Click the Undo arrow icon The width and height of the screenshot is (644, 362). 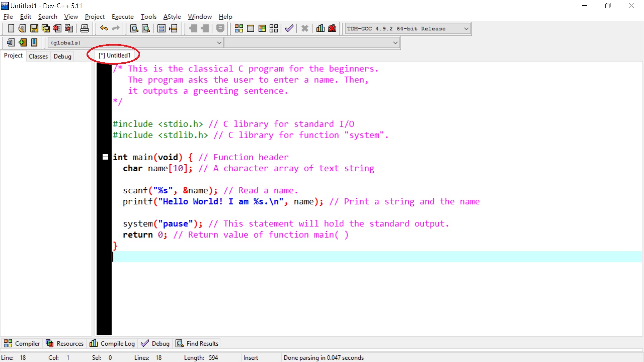104,28
